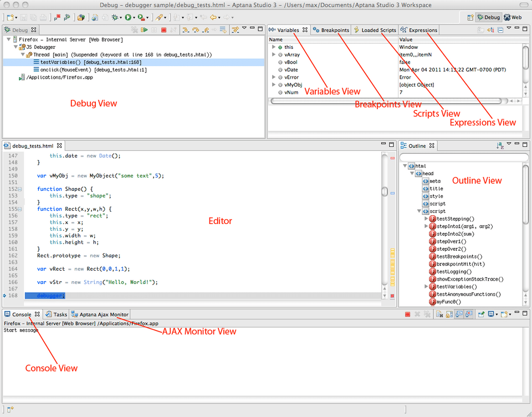Toggle Show Console on standard error change
Viewport: 532px width, 417px height.
(469, 314)
